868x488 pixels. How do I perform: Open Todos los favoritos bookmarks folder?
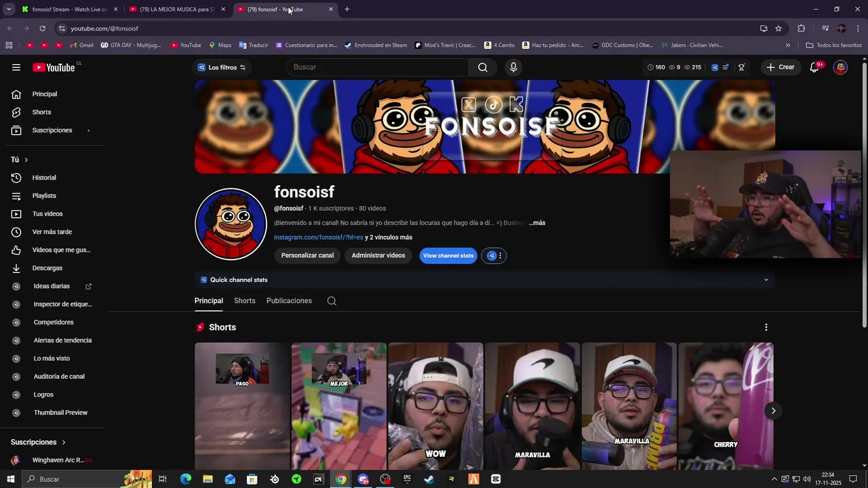coord(833,45)
